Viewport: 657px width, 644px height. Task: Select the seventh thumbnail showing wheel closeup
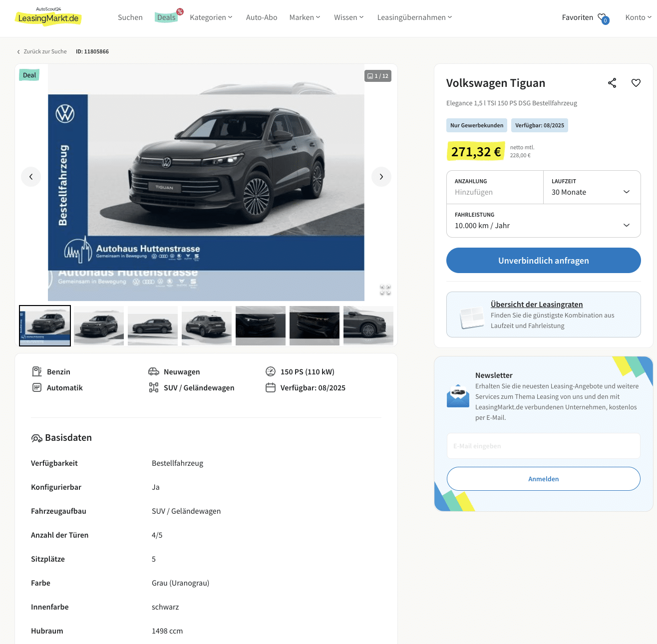point(368,325)
